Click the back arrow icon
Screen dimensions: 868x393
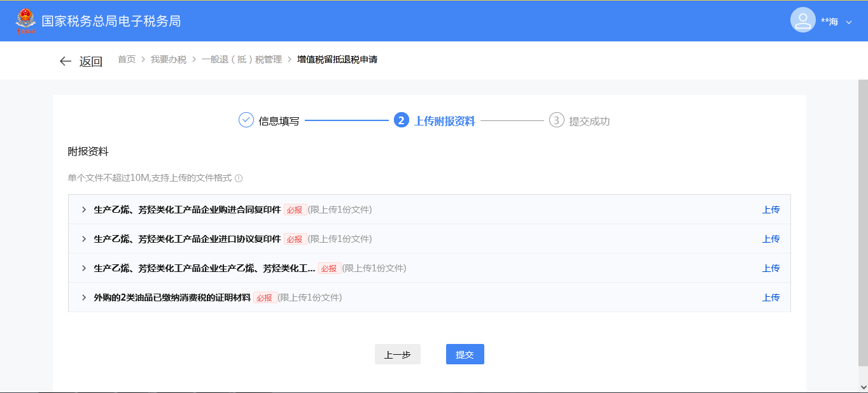65,61
